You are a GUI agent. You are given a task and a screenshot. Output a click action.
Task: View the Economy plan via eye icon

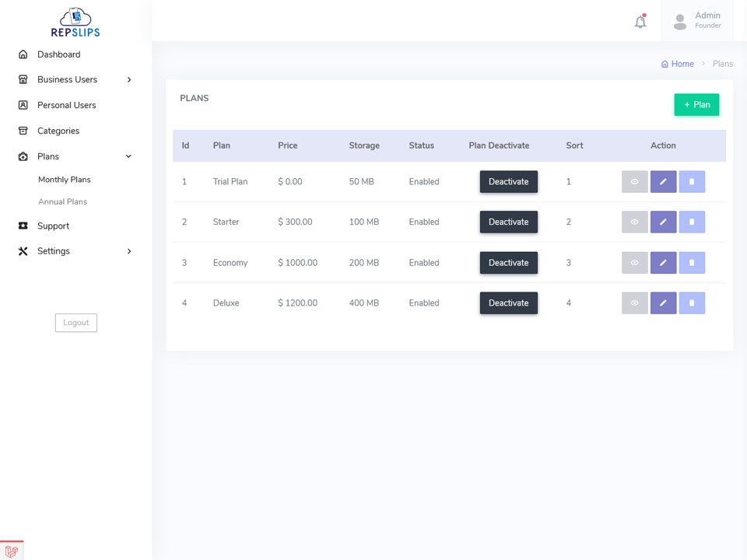(x=635, y=262)
